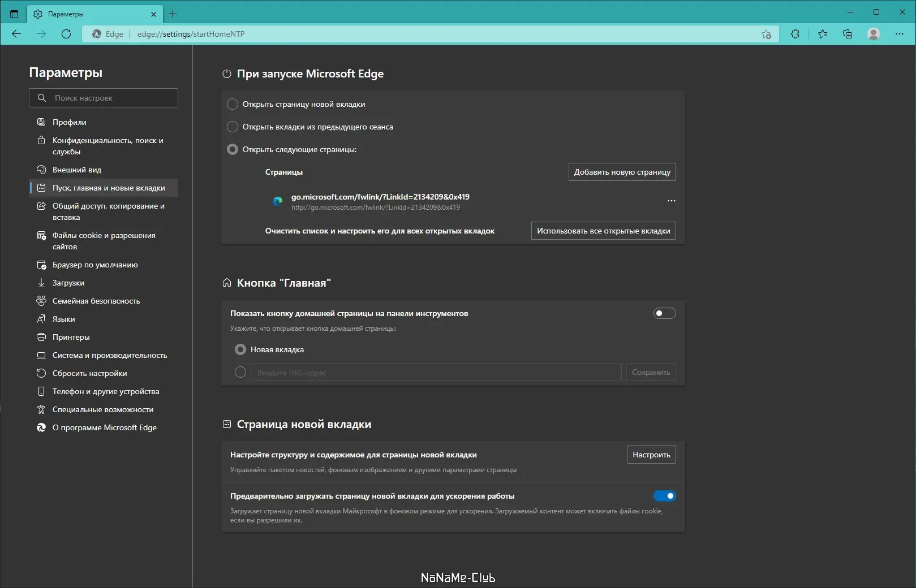Open Конфиденциальность, поиск и службы section
Viewport: 916px width, 588px height.
tap(104, 146)
